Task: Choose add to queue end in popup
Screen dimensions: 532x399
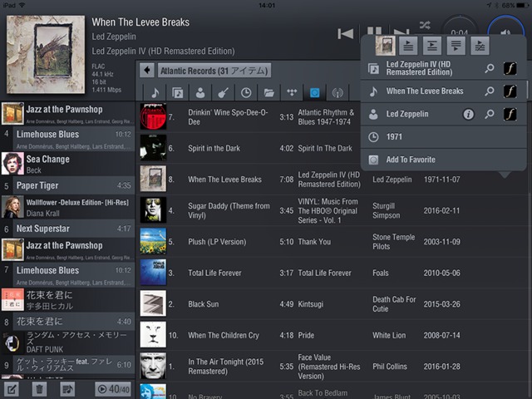Action: click(456, 46)
